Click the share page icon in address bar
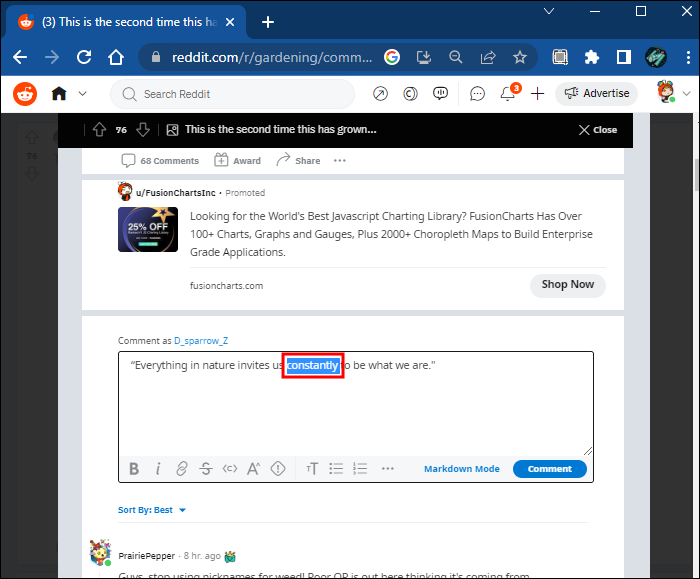 pos(488,57)
